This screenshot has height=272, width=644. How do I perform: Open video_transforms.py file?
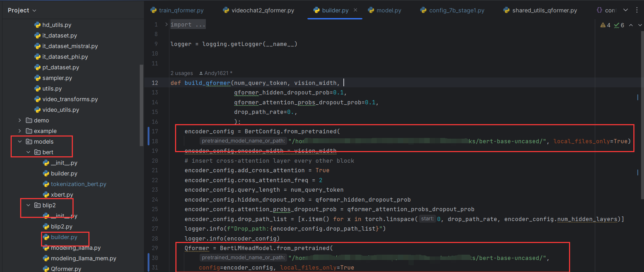(70, 99)
